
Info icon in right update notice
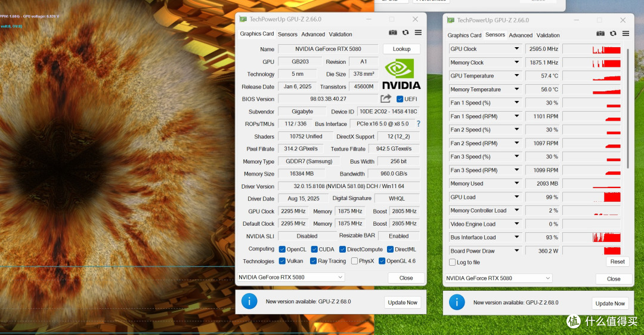tap(457, 302)
